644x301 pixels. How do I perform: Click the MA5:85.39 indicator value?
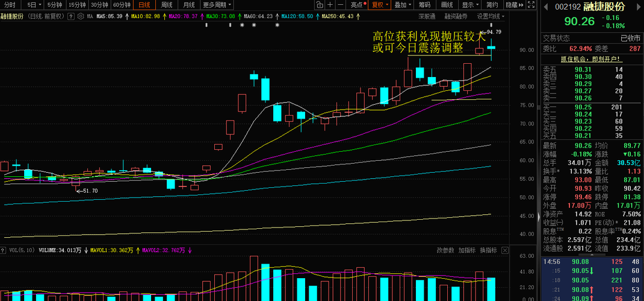(x=110, y=16)
